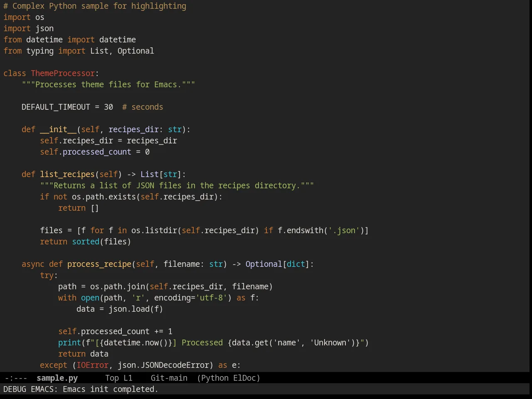Image resolution: width=532 pixels, height=399 pixels.
Task: Click 'json.load(f)' call
Action: [x=136, y=309]
